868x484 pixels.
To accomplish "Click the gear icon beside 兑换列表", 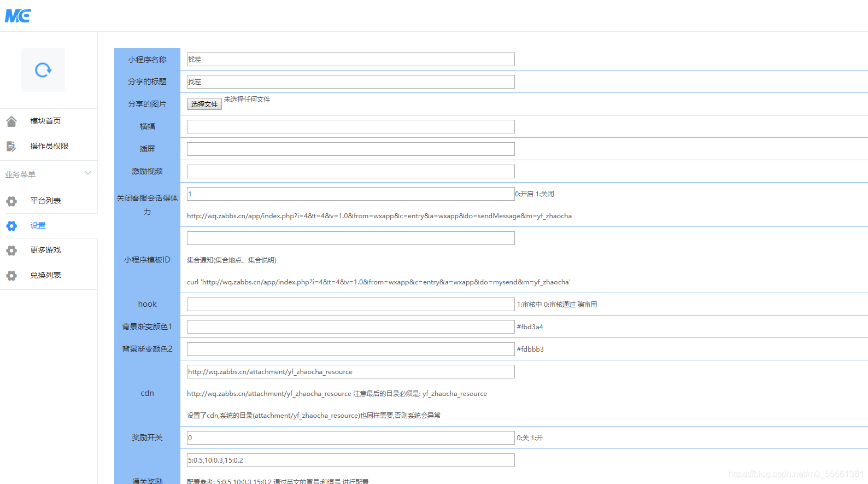I will (11, 276).
